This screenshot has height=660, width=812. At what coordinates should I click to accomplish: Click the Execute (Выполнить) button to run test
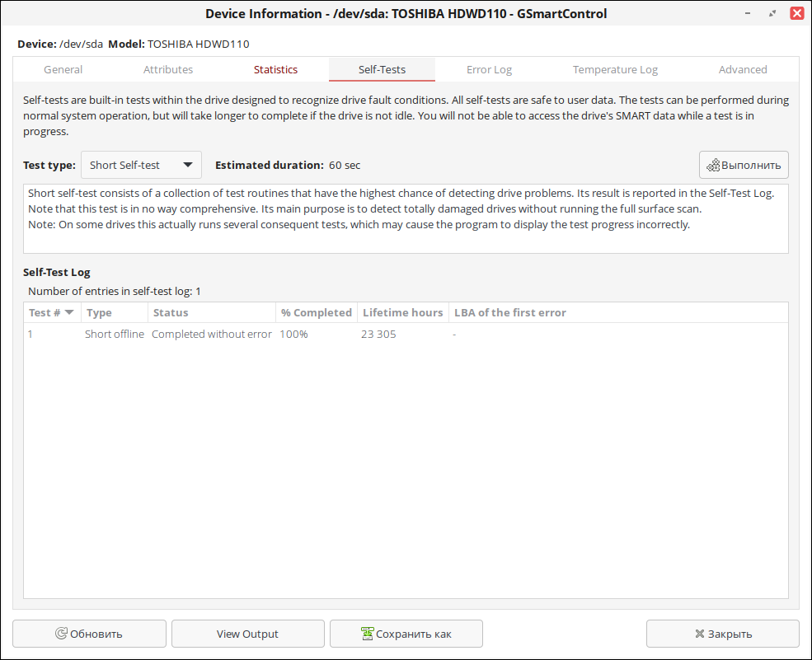pos(744,165)
